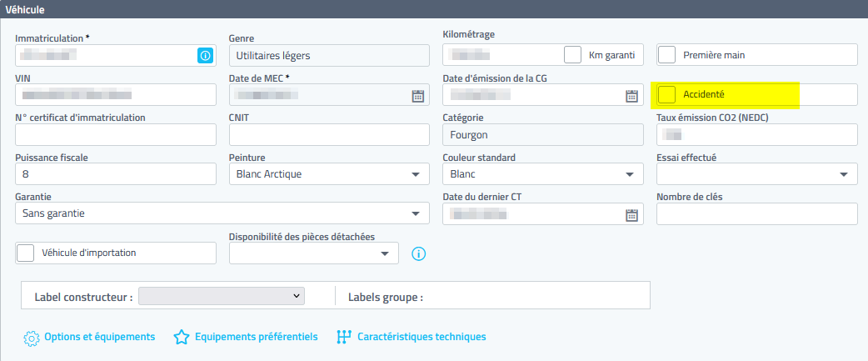
Task: Click the Immatriculation input field
Action: (x=116, y=55)
